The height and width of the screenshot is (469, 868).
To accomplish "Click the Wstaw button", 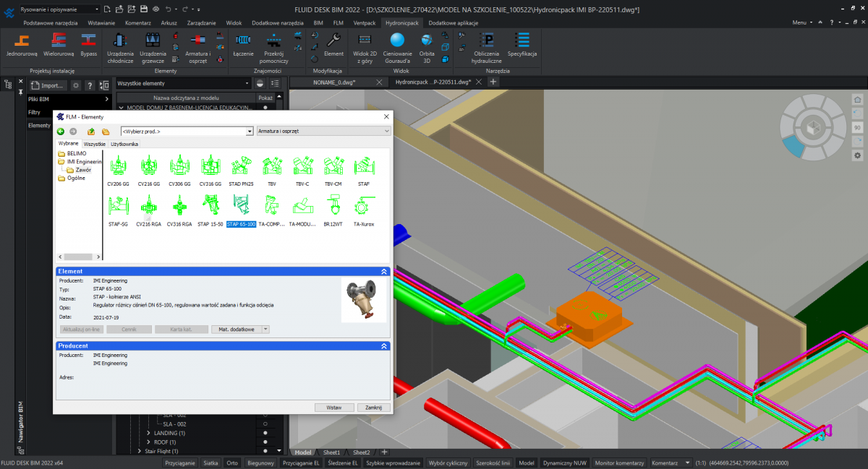I will click(x=334, y=408).
